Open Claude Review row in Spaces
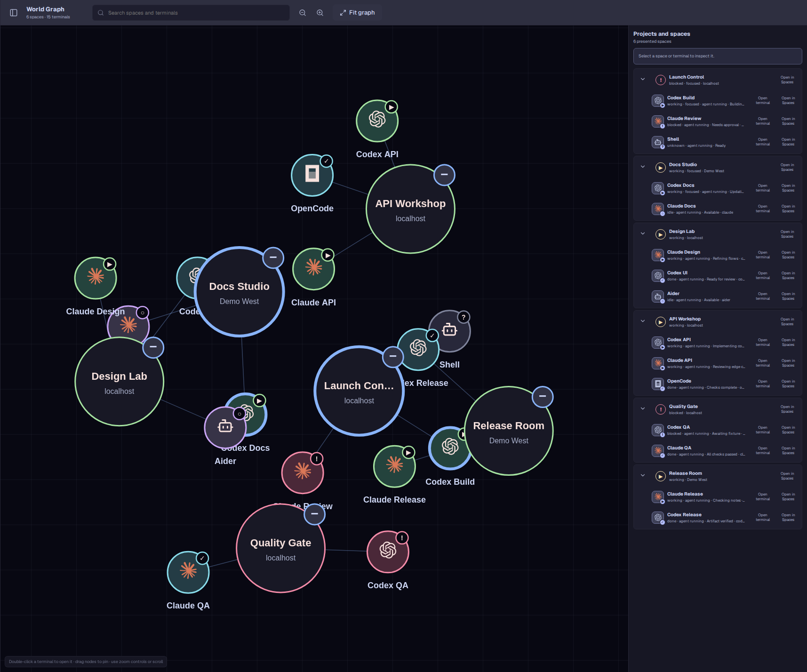The height and width of the screenshot is (672, 807). (x=788, y=121)
